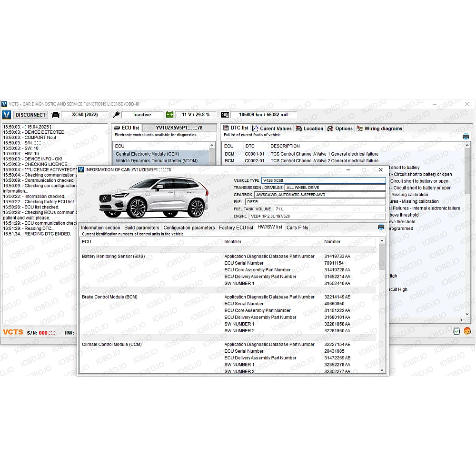The image size is (476, 476).
Task: Select the HW/SW list tab
Action: point(270,227)
